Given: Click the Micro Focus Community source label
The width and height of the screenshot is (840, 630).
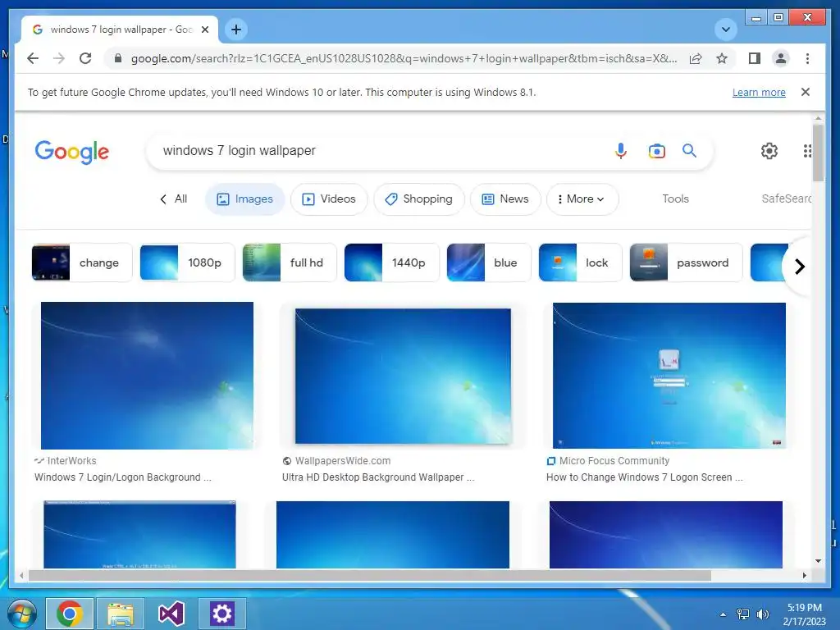Looking at the screenshot, I should (x=614, y=461).
